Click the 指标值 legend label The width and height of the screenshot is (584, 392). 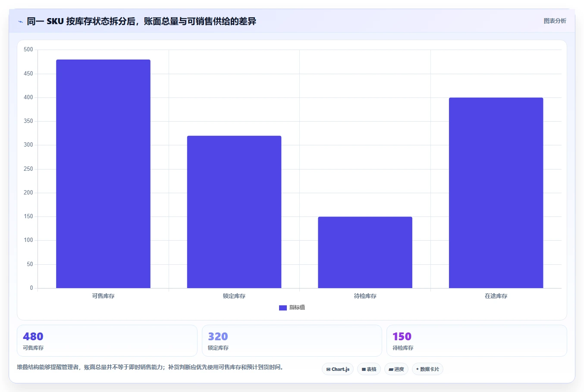click(x=297, y=307)
